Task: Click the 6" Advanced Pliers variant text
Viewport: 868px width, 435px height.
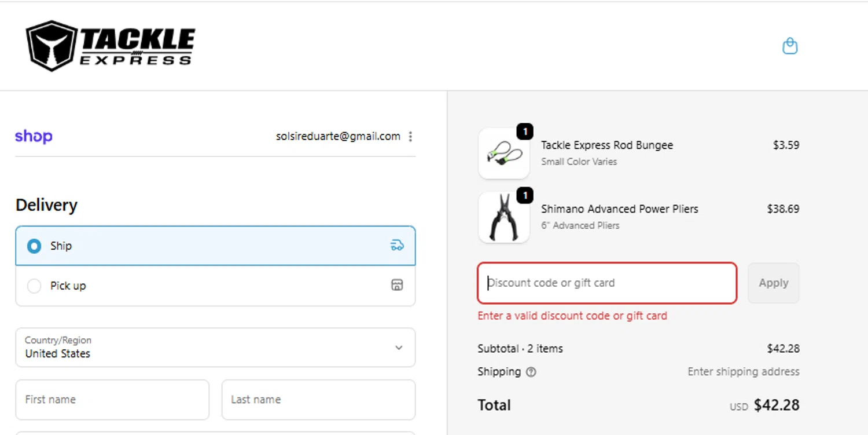Action: (x=580, y=225)
